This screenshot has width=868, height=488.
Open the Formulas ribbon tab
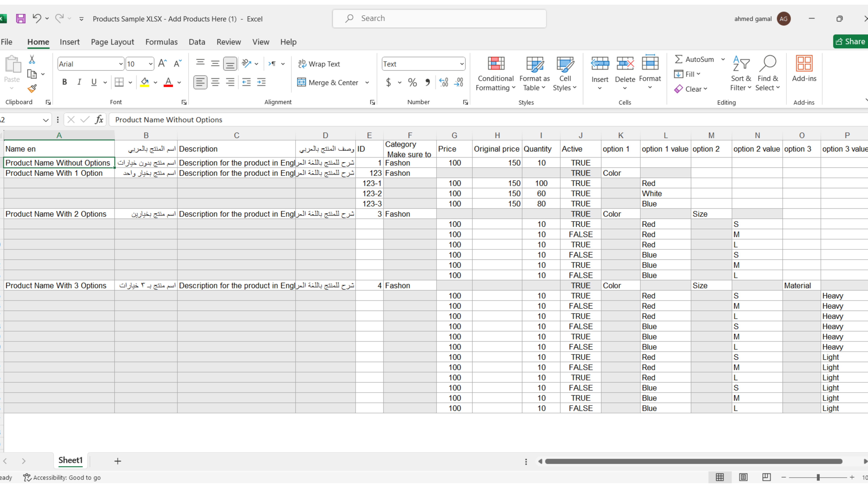(x=161, y=42)
